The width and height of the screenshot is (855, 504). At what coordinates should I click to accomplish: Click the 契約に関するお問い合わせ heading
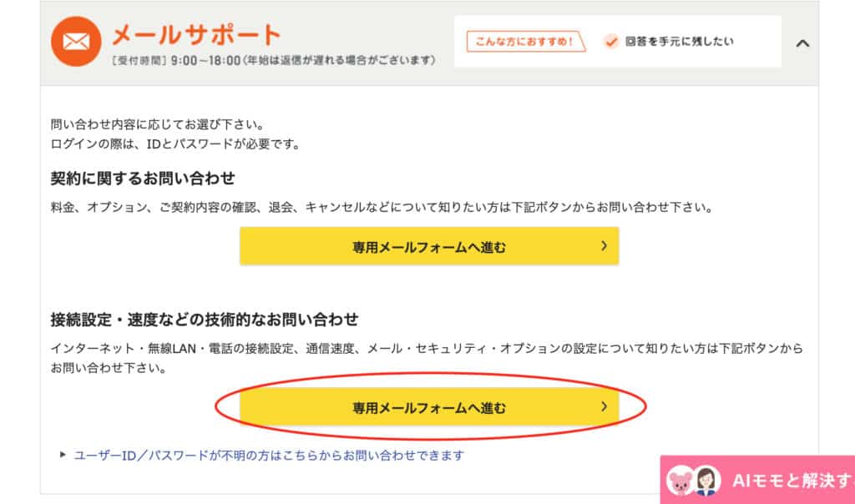[143, 179]
